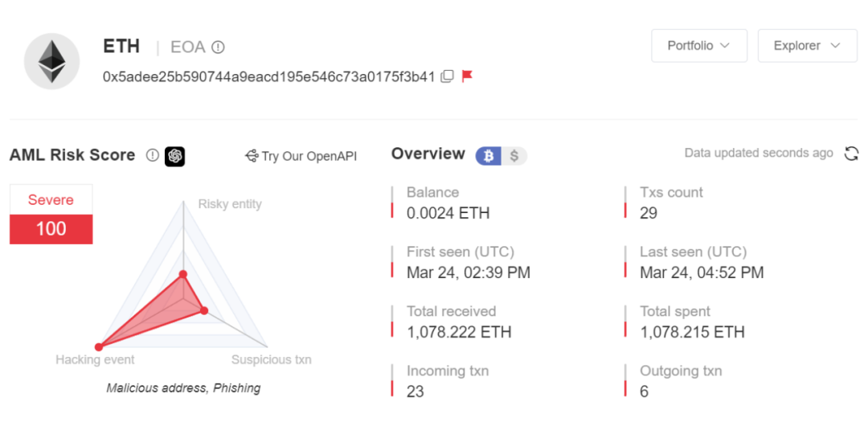Click the EOA info circle icon
The image size is (868, 422).
[x=219, y=47]
